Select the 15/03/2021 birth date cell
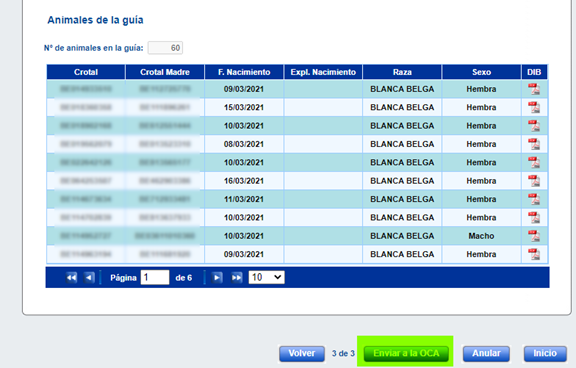This screenshot has width=576, height=368. click(x=244, y=107)
